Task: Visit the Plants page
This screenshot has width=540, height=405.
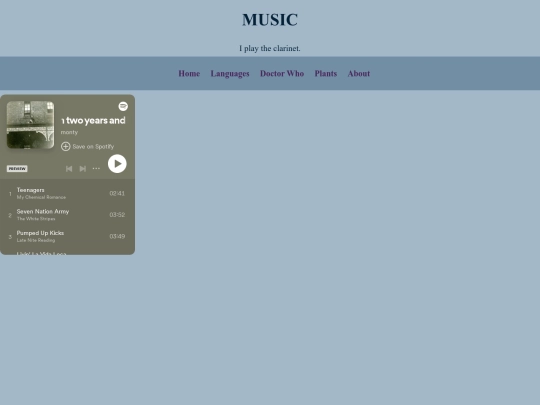Action: coord(325,73)
